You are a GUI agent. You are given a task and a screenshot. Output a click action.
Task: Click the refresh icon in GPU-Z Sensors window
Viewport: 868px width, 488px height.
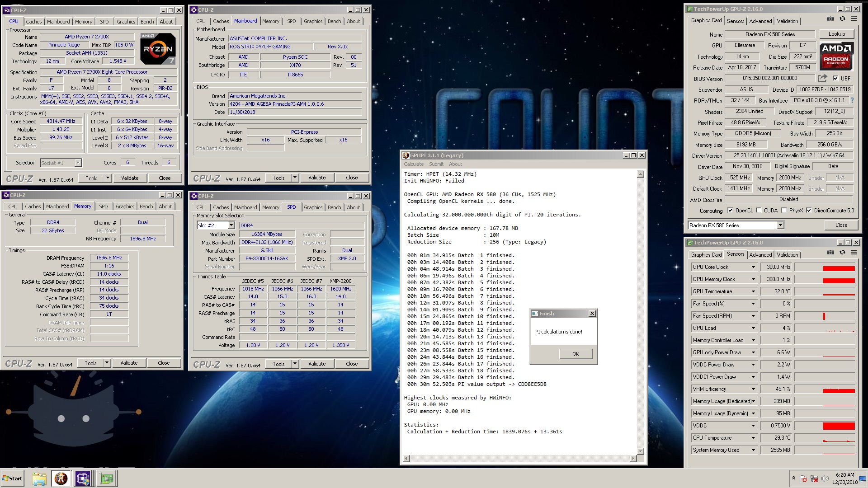click(842, 253)
